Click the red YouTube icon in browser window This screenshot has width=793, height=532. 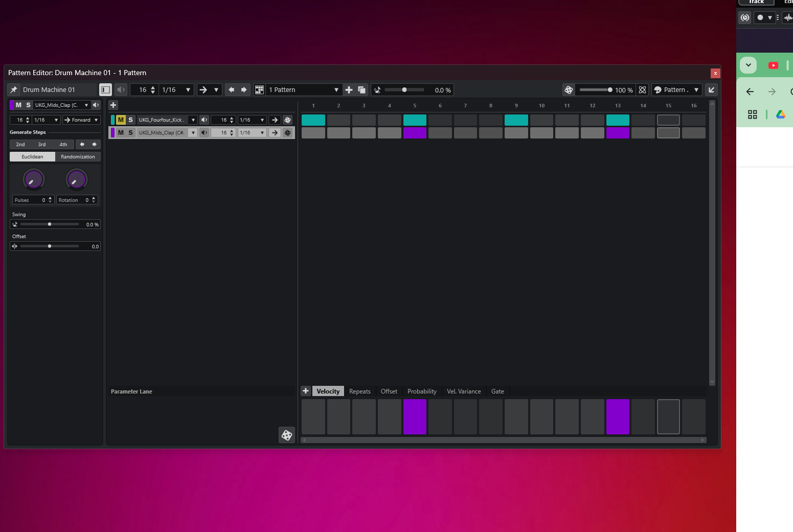(x=773, y=65)
